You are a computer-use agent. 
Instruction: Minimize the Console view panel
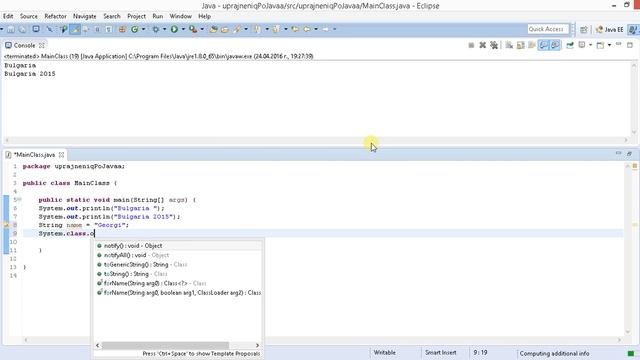[618, 44]
